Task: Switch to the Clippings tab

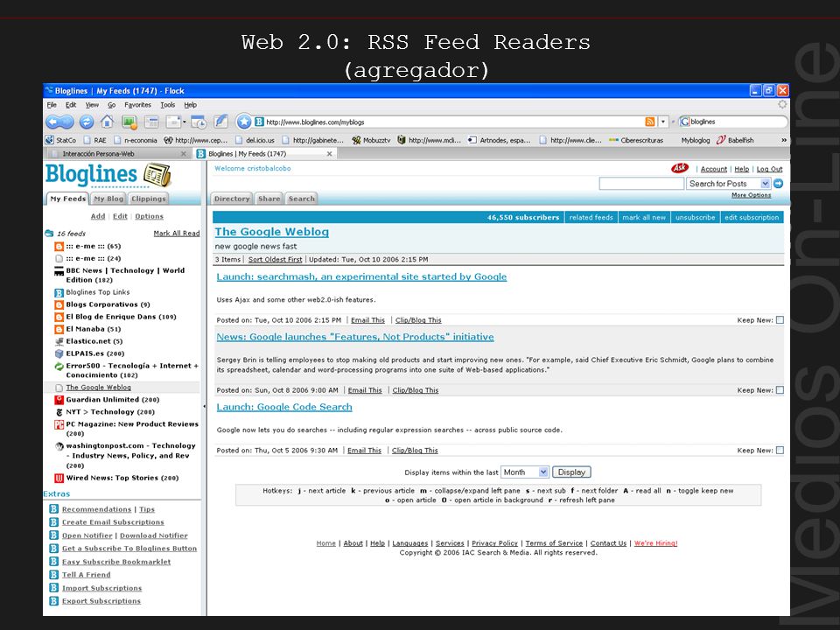Action: point(149,199)
